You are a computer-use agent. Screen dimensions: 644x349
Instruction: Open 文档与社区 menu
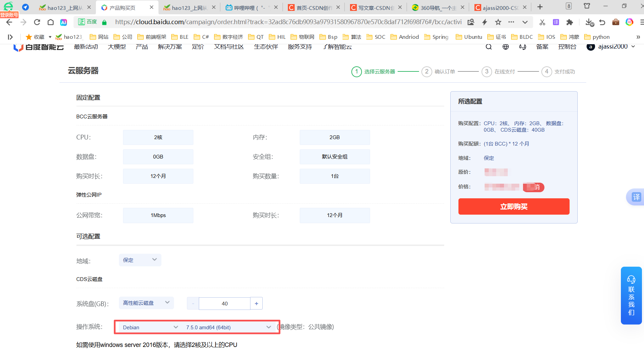(x=229, y=47)
